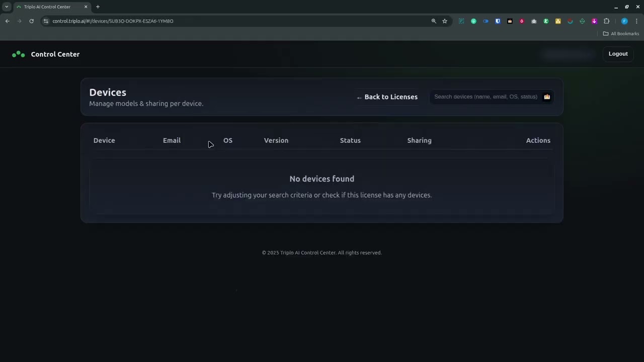Click the Version column header
This screenshot has height=362, width=644.
276,140
